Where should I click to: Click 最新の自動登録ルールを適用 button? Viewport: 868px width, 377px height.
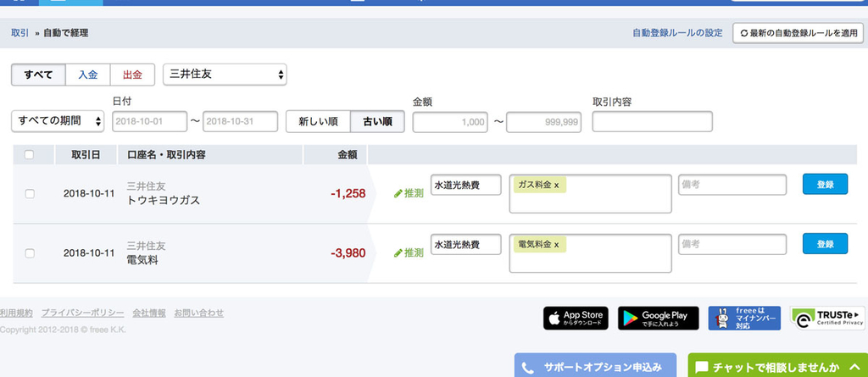(x=798, y=33)
